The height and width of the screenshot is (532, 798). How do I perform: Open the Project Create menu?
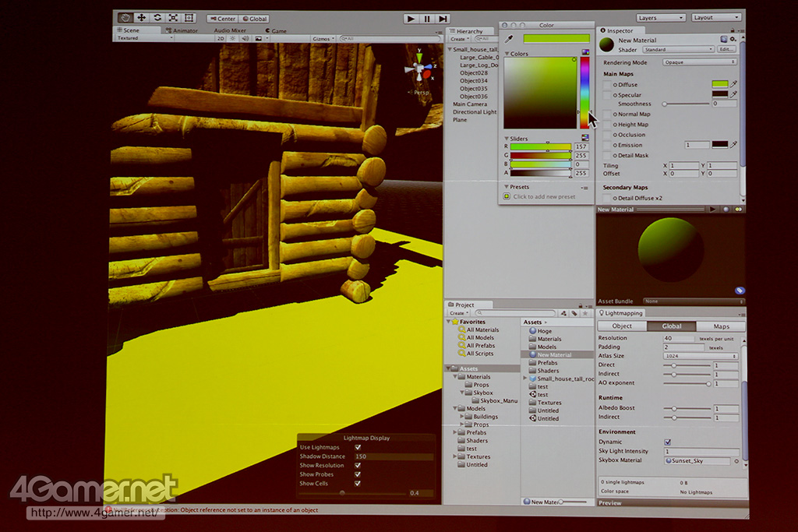click(458, 313)
